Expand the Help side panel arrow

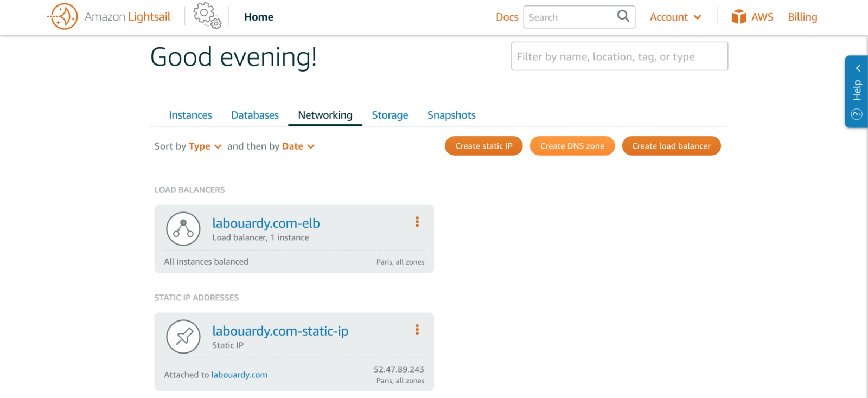[x=858, y=68]
